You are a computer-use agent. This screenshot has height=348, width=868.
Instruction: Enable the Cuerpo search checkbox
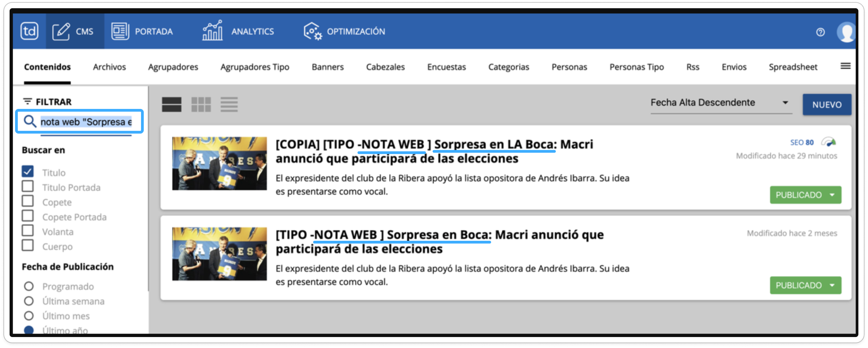click(28, 246)
